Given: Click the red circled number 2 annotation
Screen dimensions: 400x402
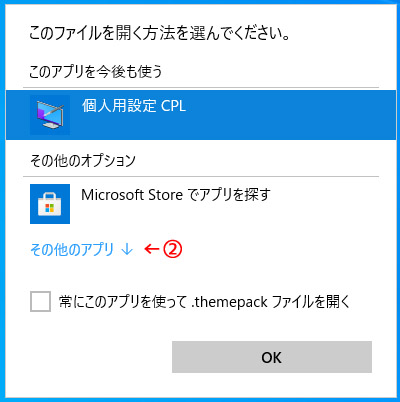Looking at the screenshot, I should click(172, 249).
